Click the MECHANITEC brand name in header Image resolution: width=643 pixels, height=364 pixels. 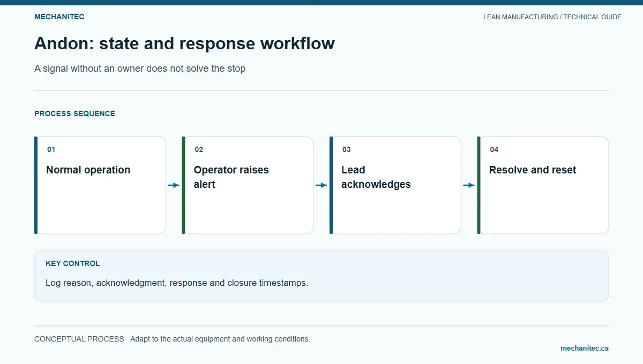(59, 17)
